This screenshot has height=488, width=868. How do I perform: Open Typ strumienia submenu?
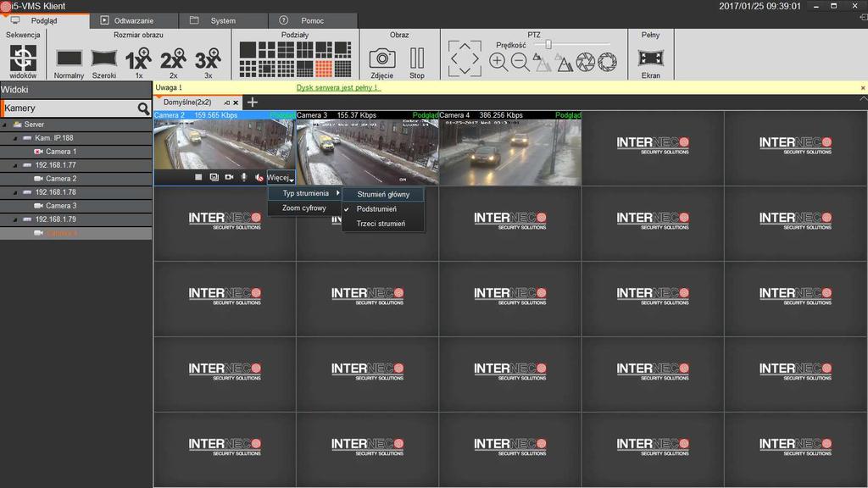[x=305, y=193]
